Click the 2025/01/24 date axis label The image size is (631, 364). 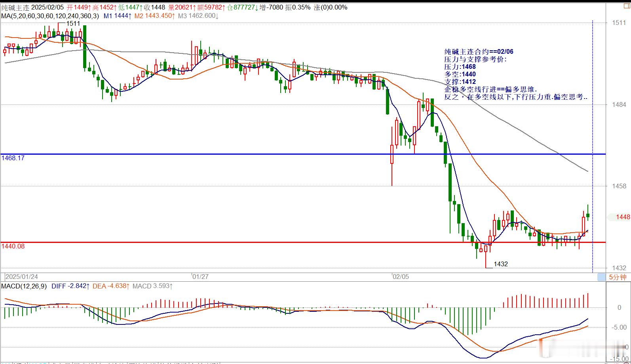tap(22, 277)
